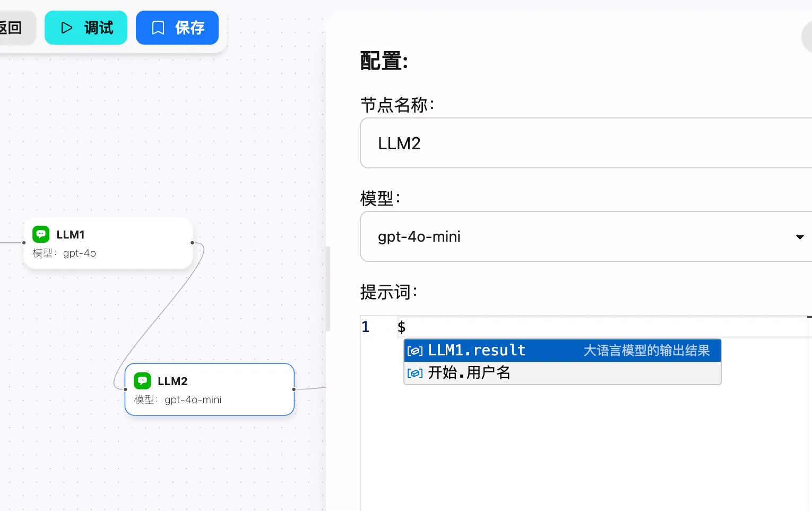This screenshot has width=812, height=511.
Task: Click LLM1 node's left input port
Action: pyautogui.click(x=24, y=243)
